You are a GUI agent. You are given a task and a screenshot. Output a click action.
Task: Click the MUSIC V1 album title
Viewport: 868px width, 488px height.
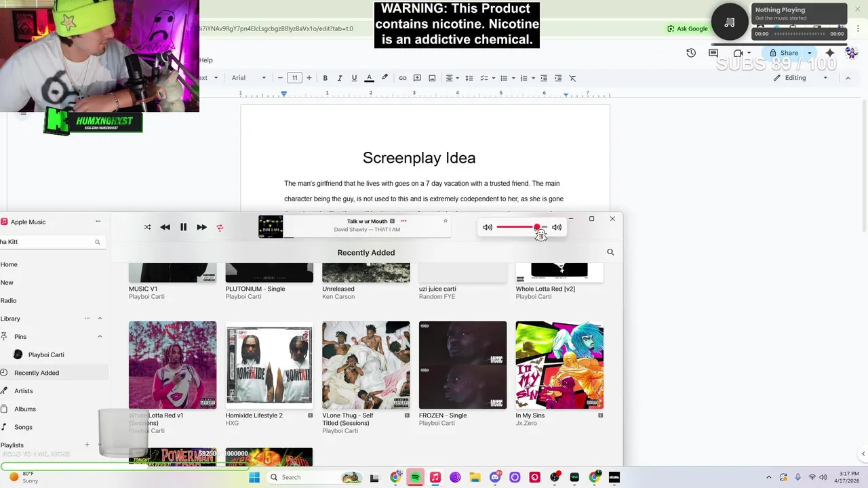coord(143,289)
